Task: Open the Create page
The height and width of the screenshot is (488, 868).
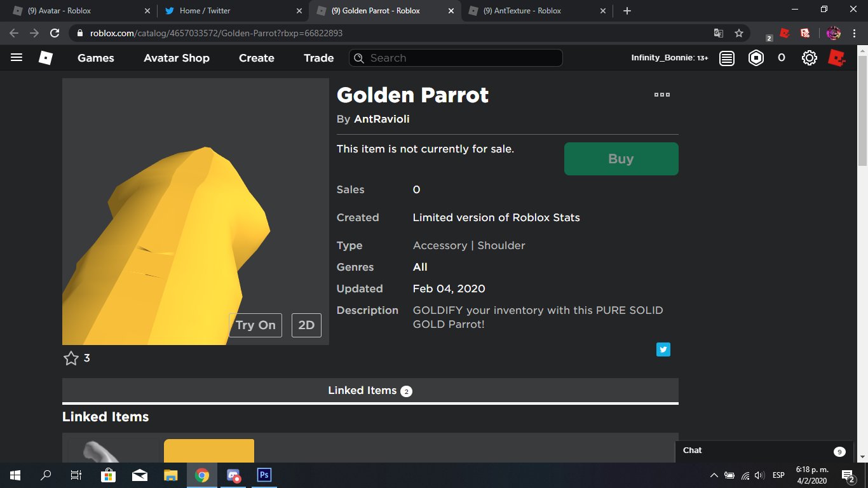Action: tap(257, 58)
